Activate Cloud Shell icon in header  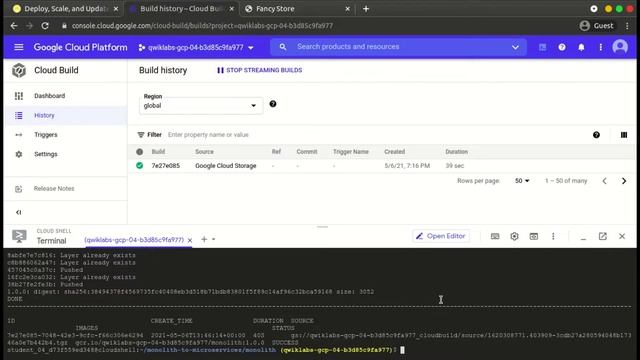(542, 47)
